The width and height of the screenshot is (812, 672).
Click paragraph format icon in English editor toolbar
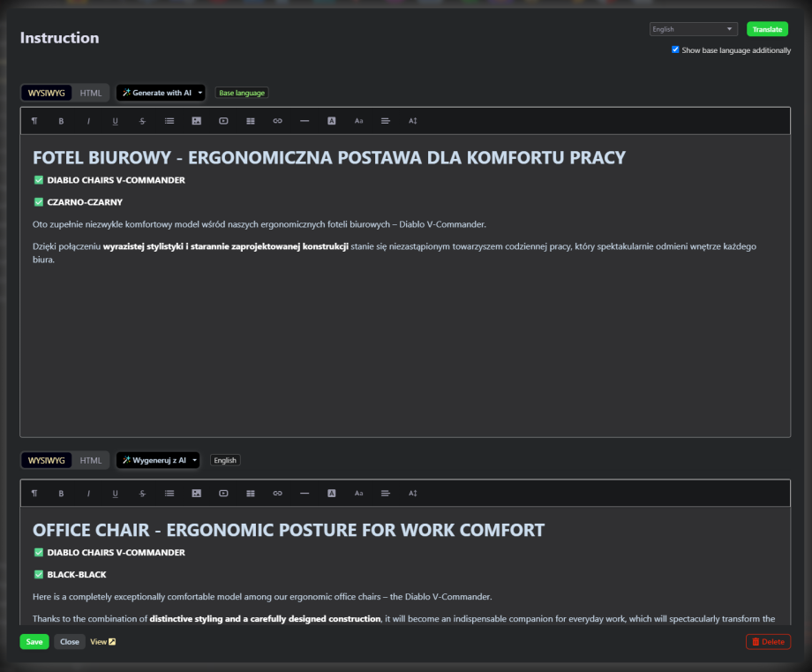click(34, 494)
